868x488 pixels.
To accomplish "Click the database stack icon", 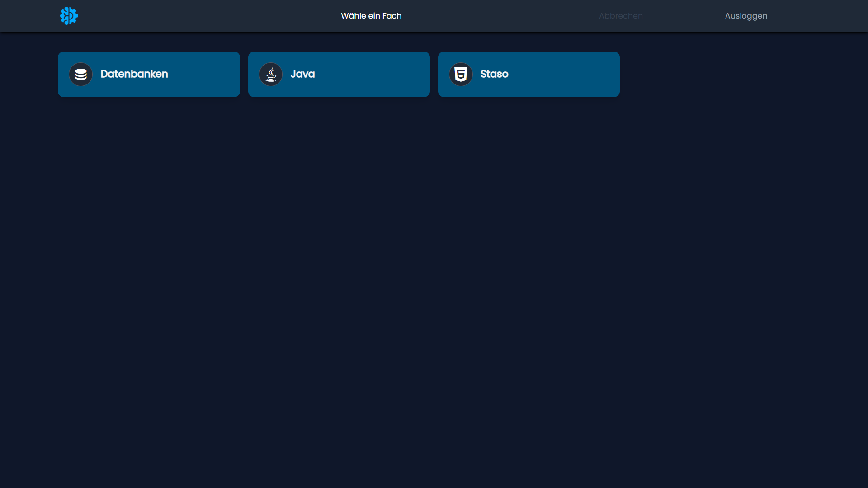I will click(81, 74).
